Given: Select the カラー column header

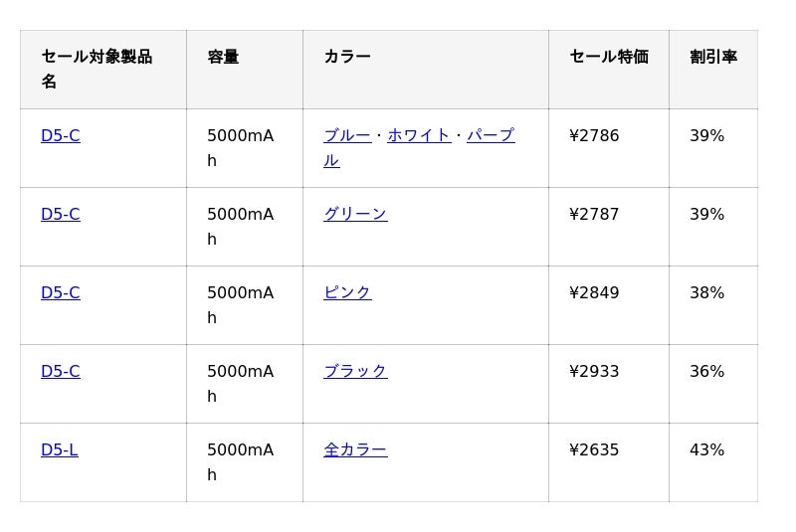Looking at the screenshot, I should tap(347, 58).
